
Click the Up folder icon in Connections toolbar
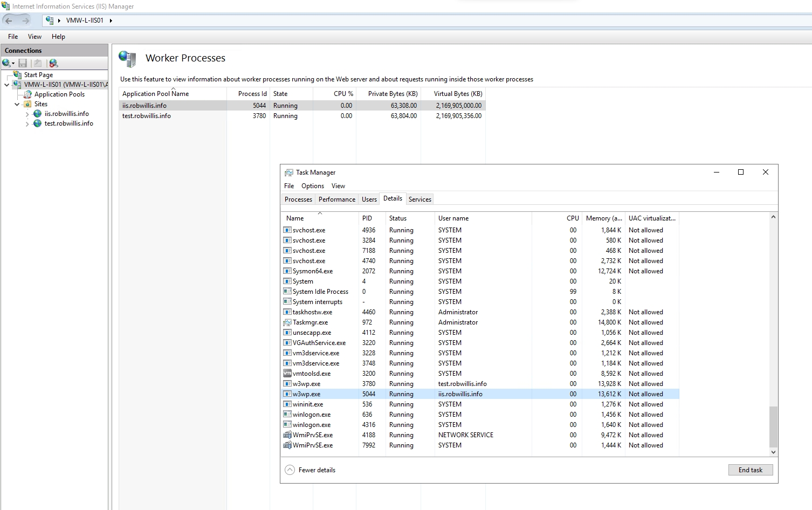pyautogui.click(x=38, y=63)
